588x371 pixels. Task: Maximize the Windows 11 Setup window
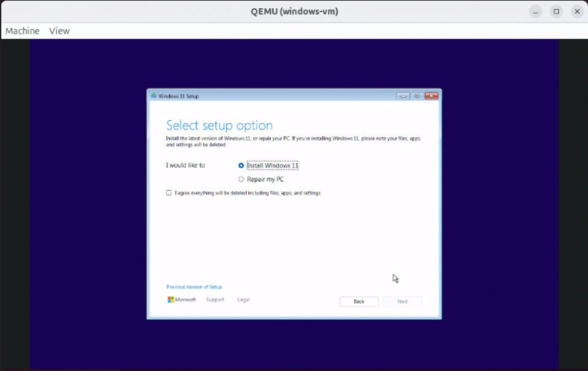pyautogui.click(x=418, y=95)
